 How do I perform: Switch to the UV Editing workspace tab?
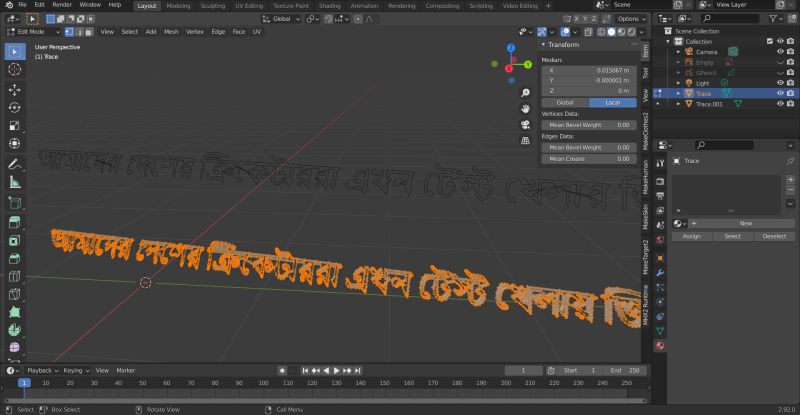coord(249,6)
